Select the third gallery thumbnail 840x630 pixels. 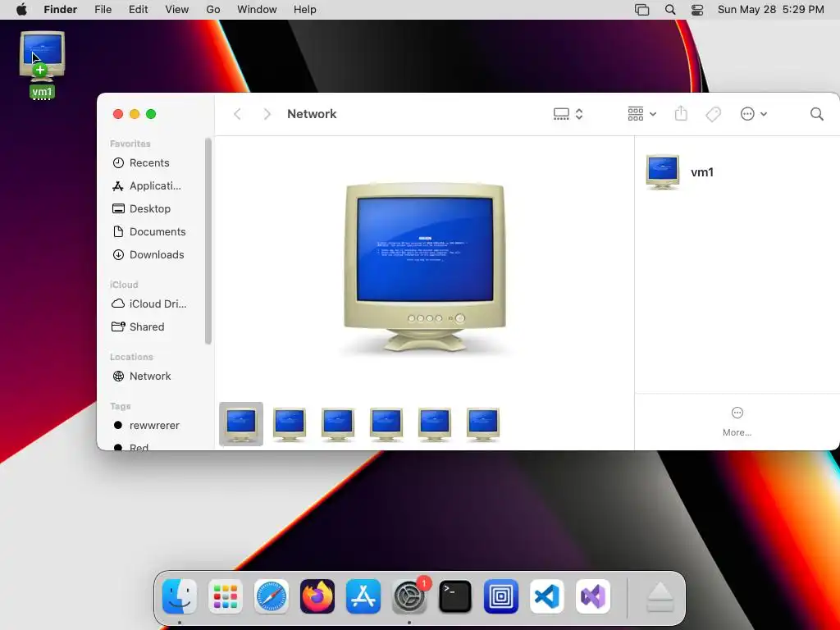pyautogui.click(x=337, y=424)
